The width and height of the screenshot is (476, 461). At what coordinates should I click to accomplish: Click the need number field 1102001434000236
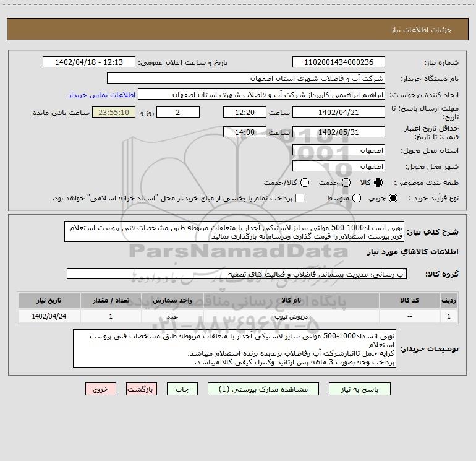[x=339, y=62]
